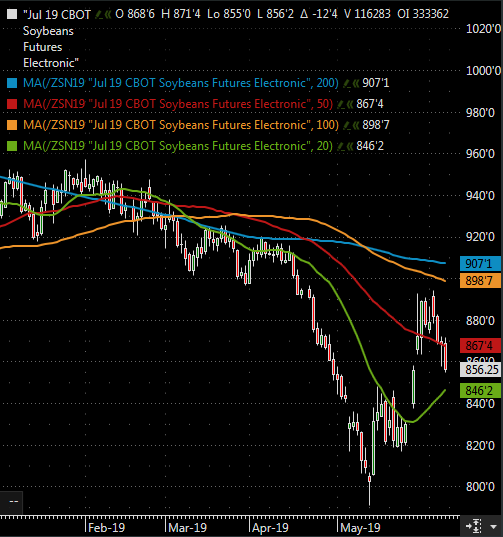Expand the dropdown arrow at bottom-right corner

[493, 526]
